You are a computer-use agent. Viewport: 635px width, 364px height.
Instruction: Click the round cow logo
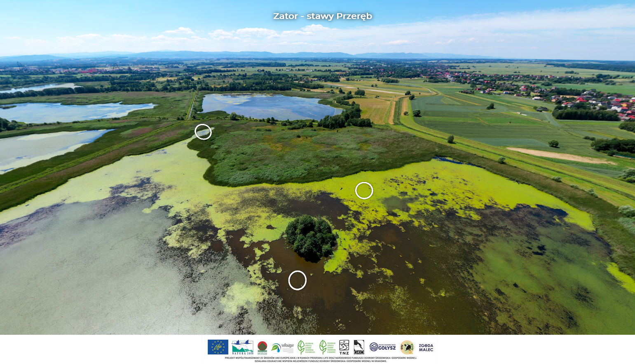[x=407, y=347]
